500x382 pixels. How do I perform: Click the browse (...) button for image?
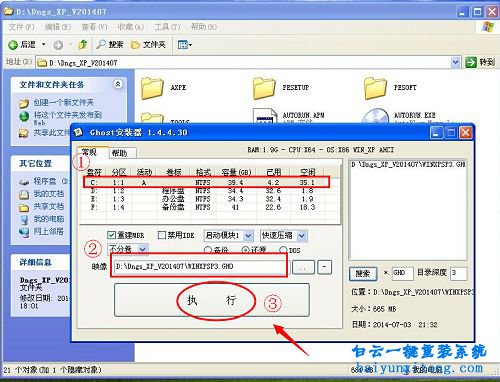[x=303, y=267]
